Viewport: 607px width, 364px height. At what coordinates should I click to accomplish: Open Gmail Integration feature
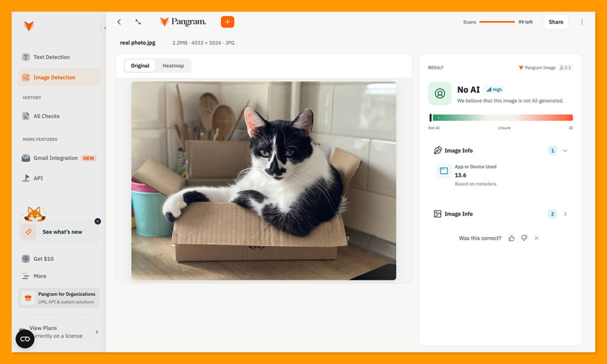(59, 158)
